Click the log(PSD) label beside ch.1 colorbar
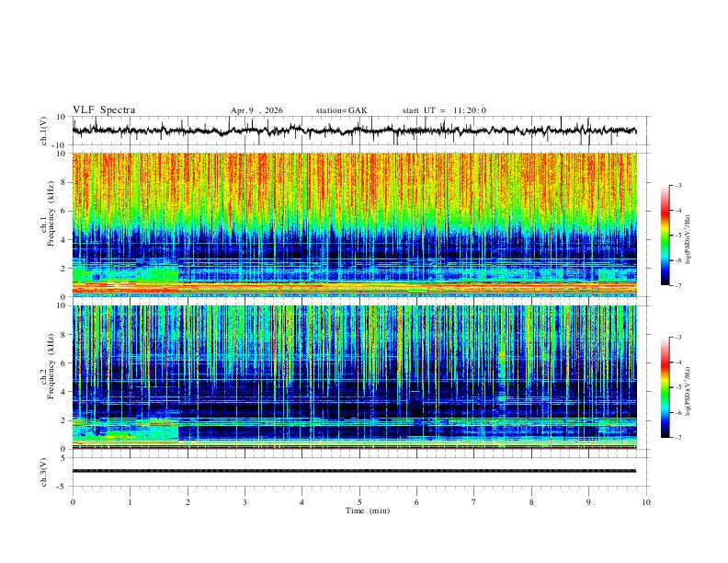Image resolution: width=728 pixels, height=563 pixels. (688, 239)
